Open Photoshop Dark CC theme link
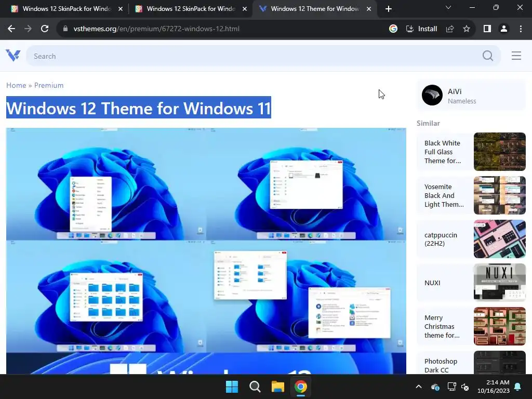 click(x=441, y=366)
